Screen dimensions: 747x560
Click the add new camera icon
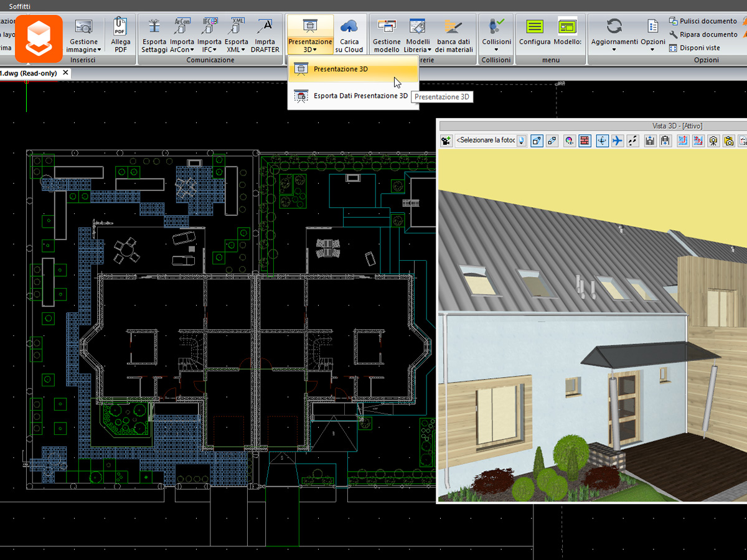click(x=446, y=141)
